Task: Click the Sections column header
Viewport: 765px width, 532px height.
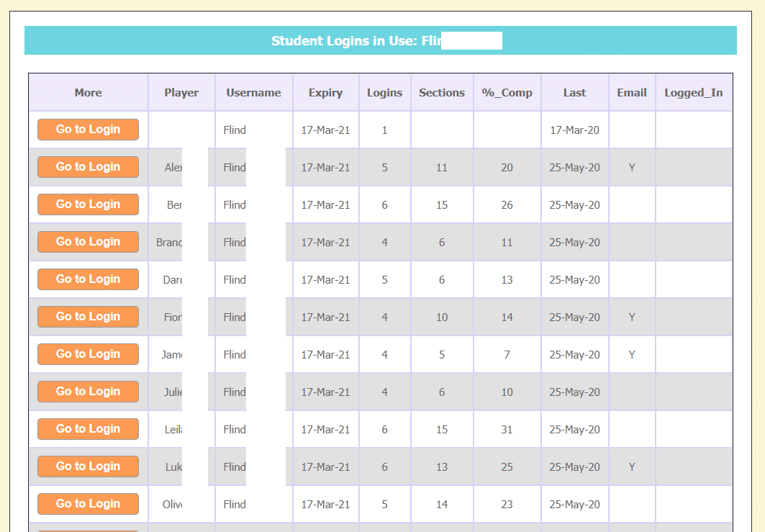Action: click(x=442, y=93)
